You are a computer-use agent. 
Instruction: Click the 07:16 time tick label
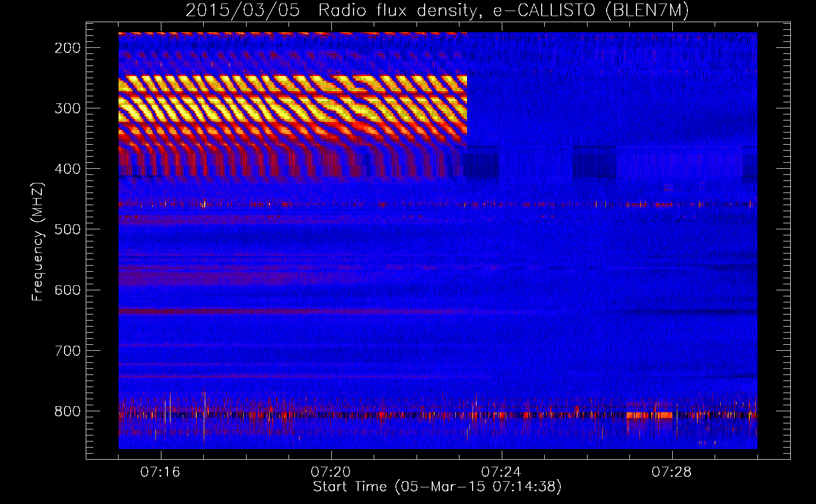[160, 472]
